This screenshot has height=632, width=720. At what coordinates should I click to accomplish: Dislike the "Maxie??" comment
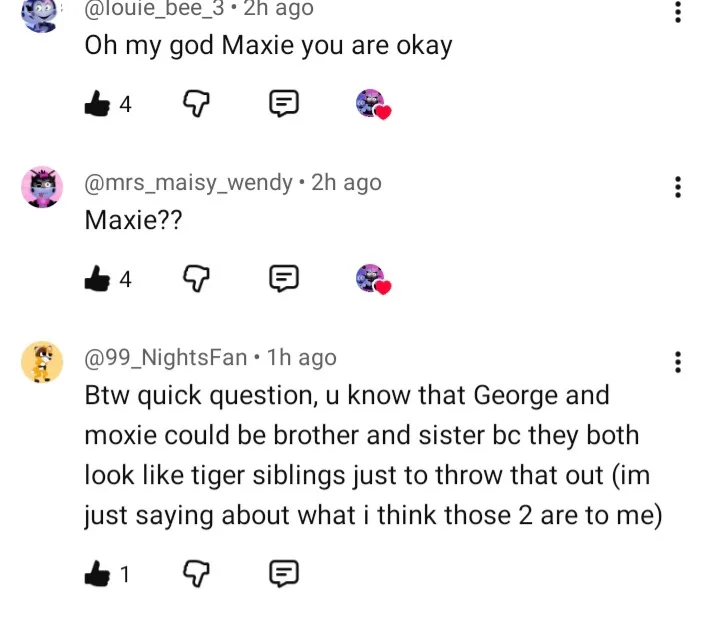coord(194,278)
